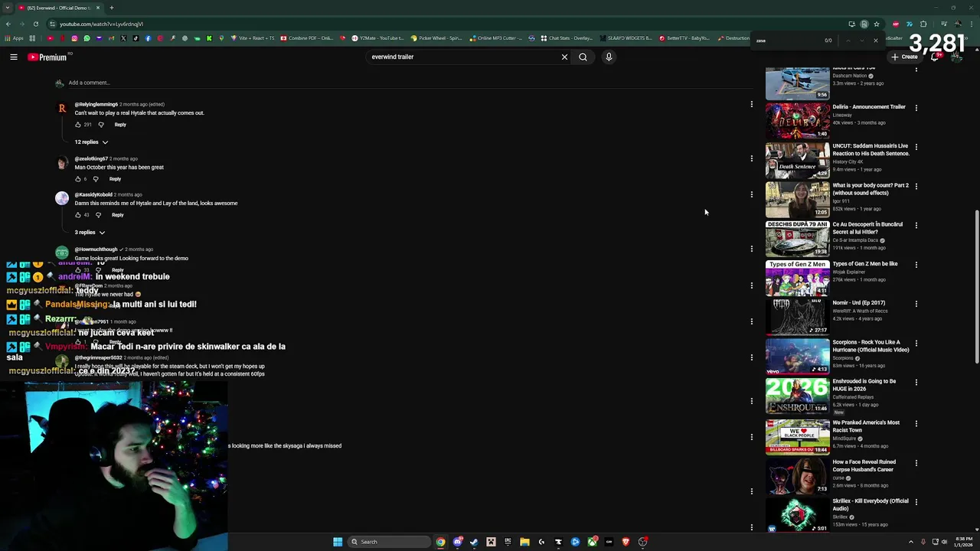Reply to the @KassidyKobold comment
This screenshot has height=551, width=980.
(x=117, y=215)
